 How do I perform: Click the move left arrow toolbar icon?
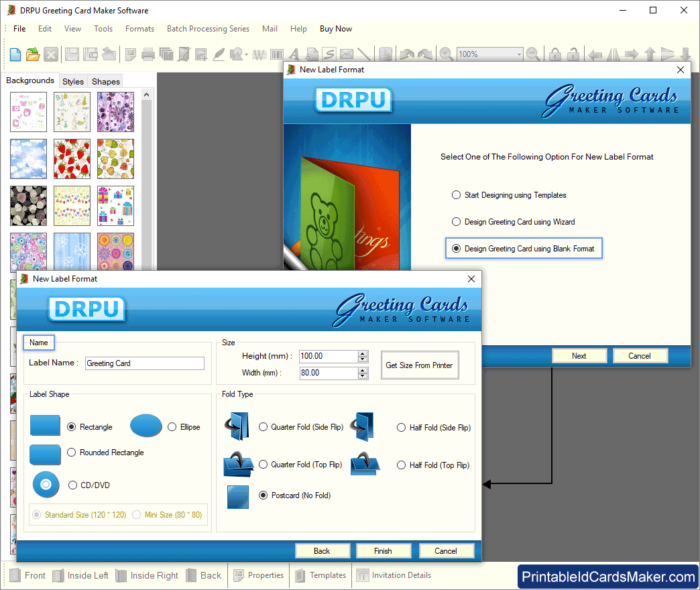click(595, 54)
